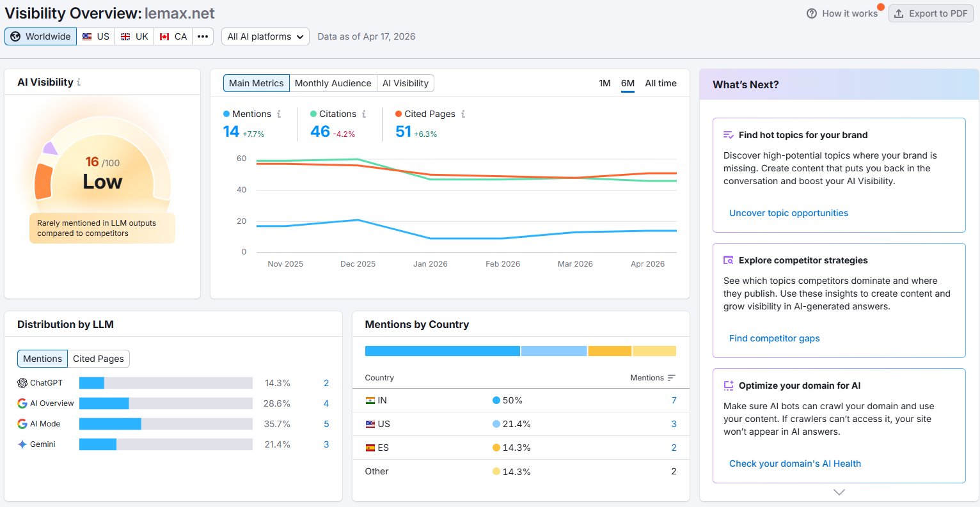980x507 pixels.
Task: Click the pale yellow Other segment of country bar
Action: point(654,351)
